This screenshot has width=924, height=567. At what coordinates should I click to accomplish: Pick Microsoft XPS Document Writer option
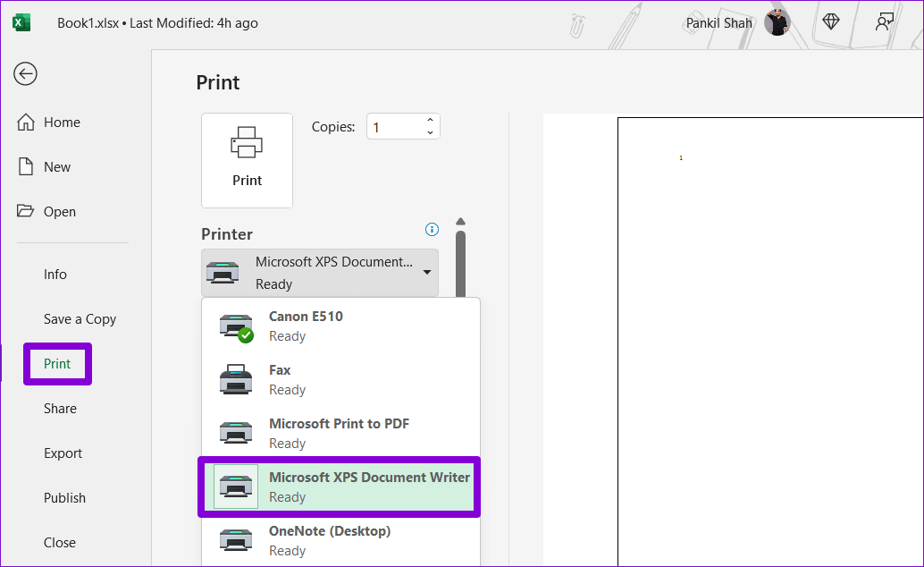(x=340, y=487)
